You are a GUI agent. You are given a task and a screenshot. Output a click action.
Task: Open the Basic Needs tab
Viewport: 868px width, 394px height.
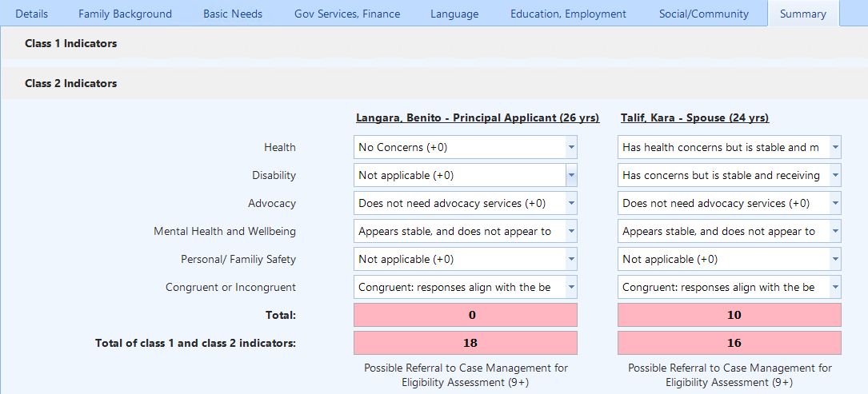tap(233, 14)
